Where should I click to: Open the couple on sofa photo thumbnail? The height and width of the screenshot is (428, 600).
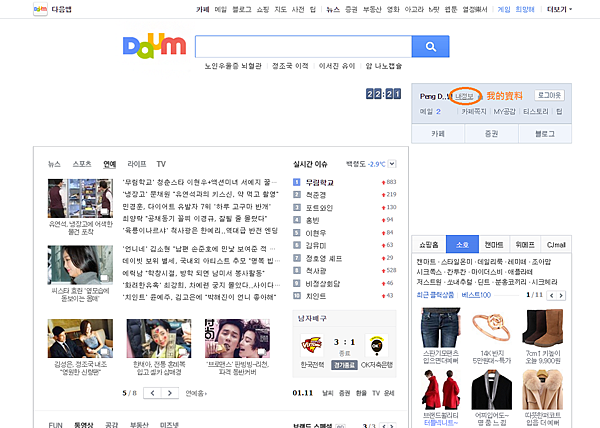point(80,338)
